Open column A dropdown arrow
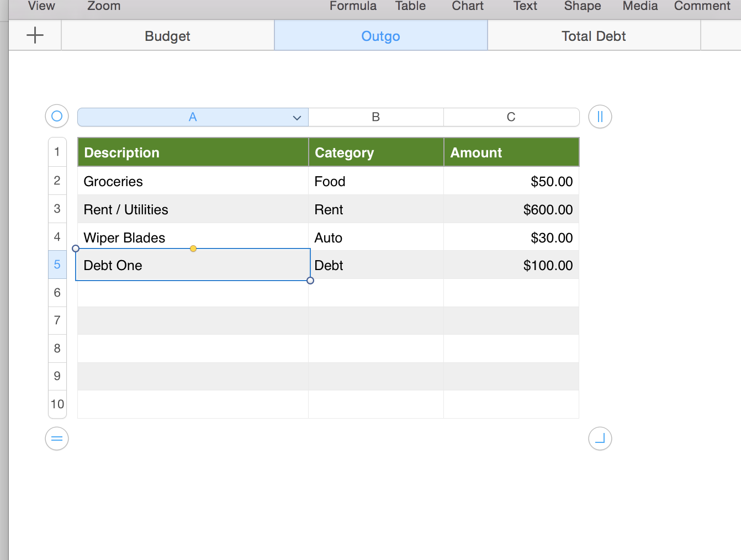This screenshot has height=560, width=741. (x=297, y=118)
